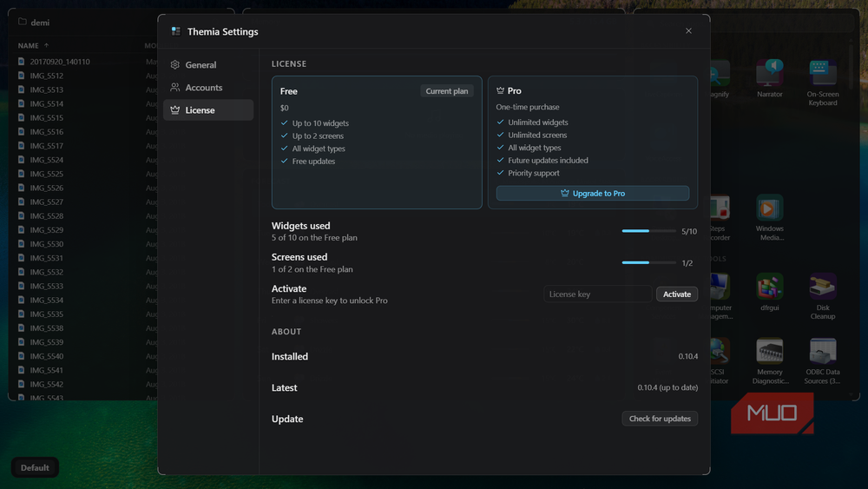Click checkmark beside Free updates

[x=285, y=162]
